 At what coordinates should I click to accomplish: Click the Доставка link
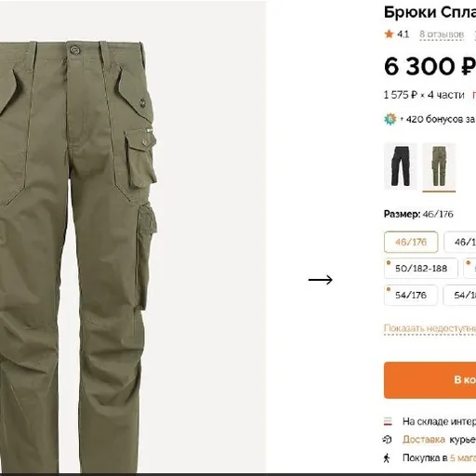pos(424,440)
